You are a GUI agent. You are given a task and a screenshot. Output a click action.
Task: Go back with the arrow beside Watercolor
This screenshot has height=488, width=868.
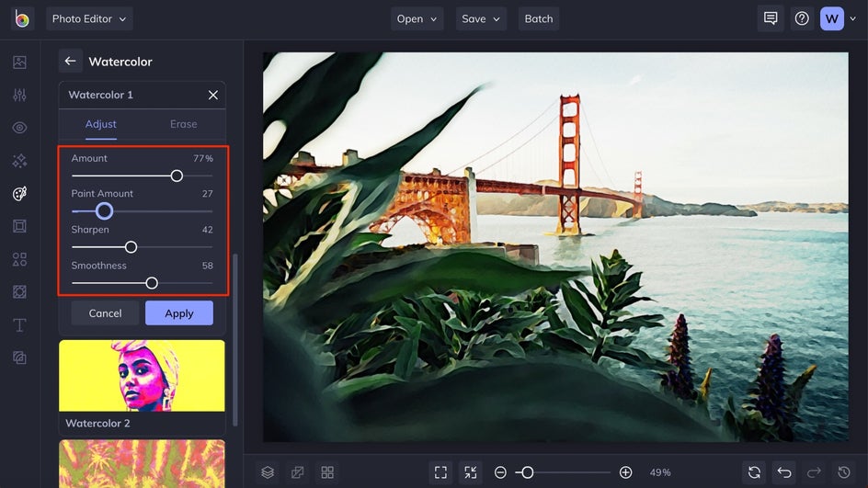70,61
